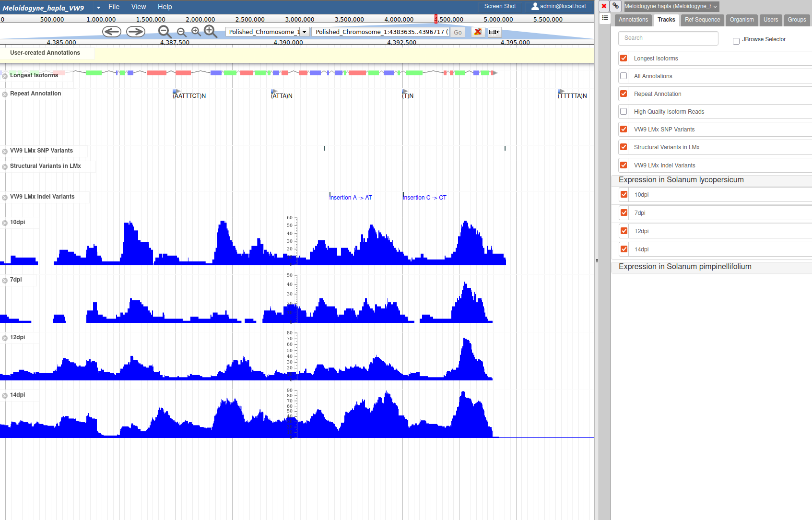Screen dimensions: 812x520
Task: Pan the genome view right with the arrow
Action: (x=136, y=32)
